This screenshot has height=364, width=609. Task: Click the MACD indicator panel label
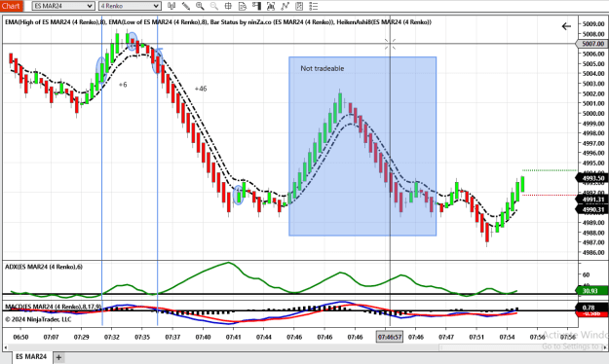pos(54,307)
